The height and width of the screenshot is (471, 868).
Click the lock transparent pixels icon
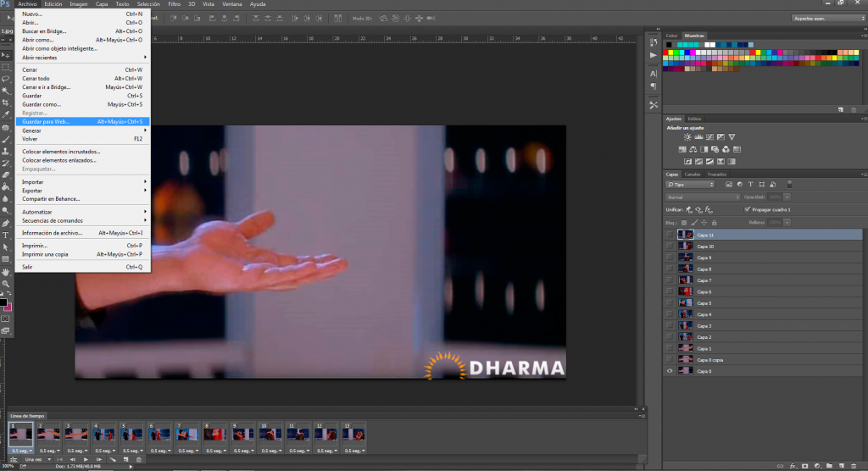coord(684,223)
